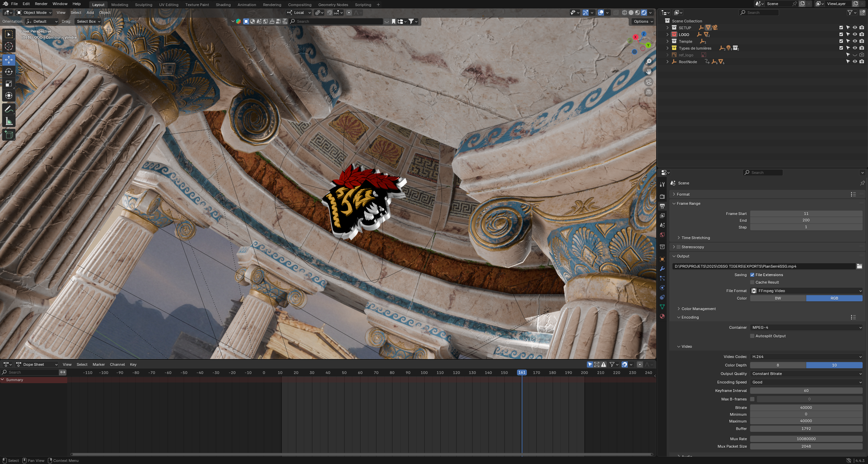Expand the LOGO collection in the outliner
Image resolution: width=868 pixels, height=464 pixels.
[x=667, y=34]
